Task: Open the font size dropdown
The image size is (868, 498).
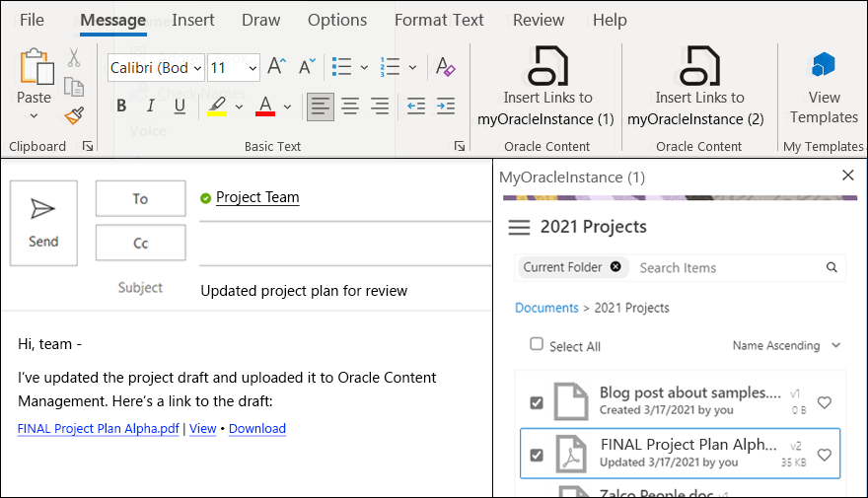Action: tap(253, 69)
